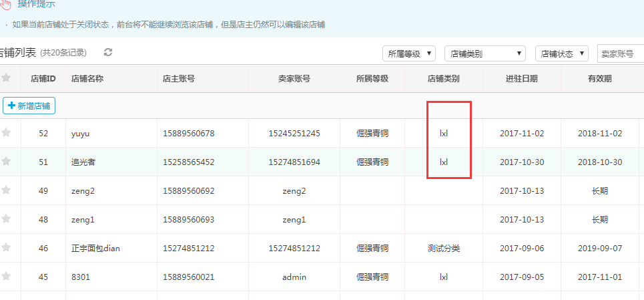644x300 pixels.
Task: Expand the 店铺类别 dropdown filter
Action: (x=485, y=53)
